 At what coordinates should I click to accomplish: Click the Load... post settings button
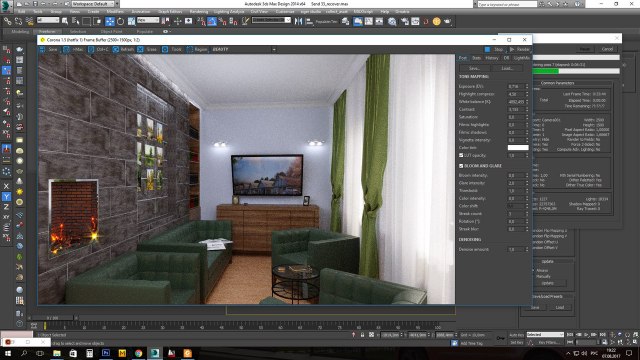507,68
